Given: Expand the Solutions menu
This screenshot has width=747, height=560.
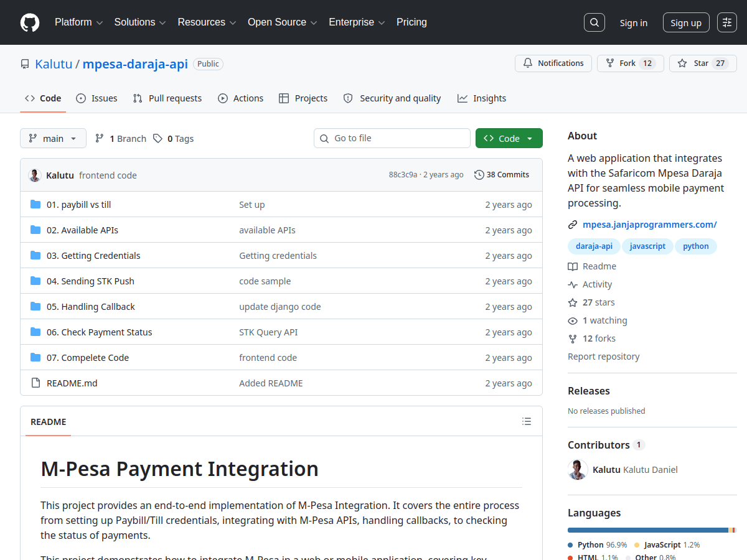Looking at the screenshot, I should click(140, 22).
